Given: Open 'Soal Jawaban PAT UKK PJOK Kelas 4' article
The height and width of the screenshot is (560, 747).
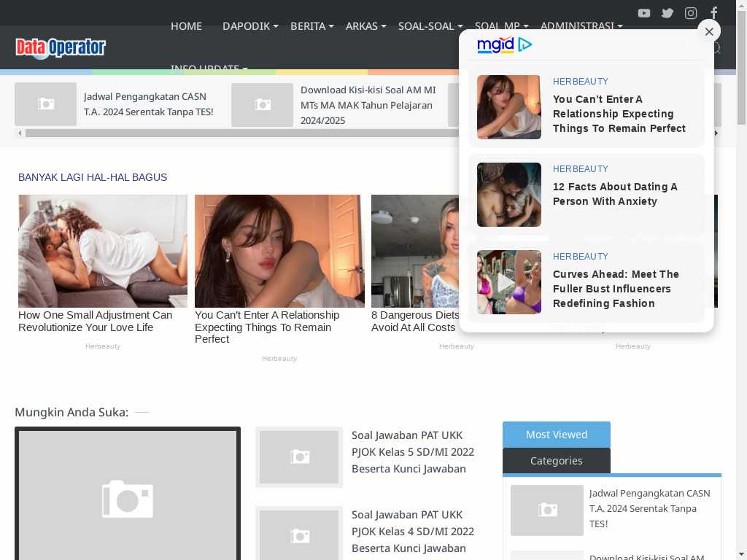Looking at the screenshot, I should [413, 532].
